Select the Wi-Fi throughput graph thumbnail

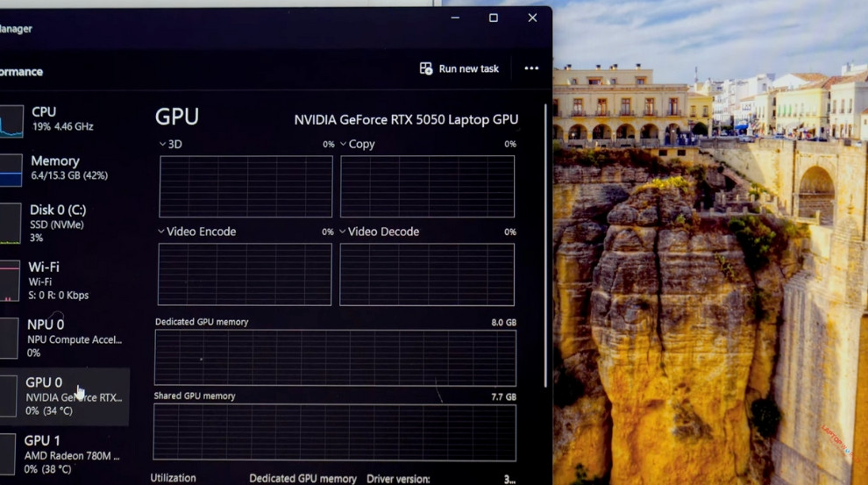(9, 281)
